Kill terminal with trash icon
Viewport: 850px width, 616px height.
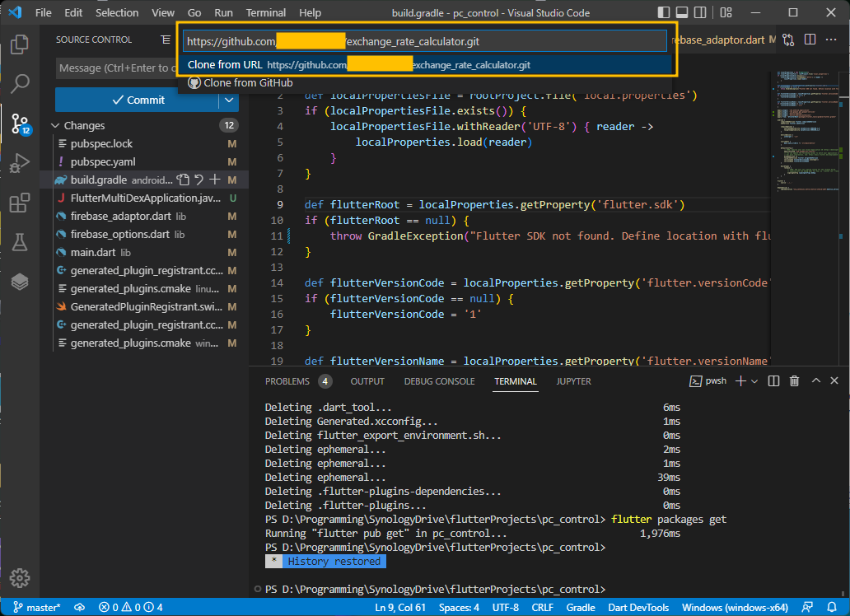click(794, 381)
